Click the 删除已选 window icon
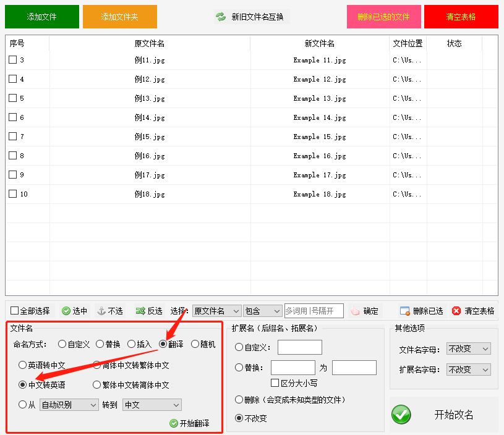Screen dimensions: 504x435 point(404,311)
